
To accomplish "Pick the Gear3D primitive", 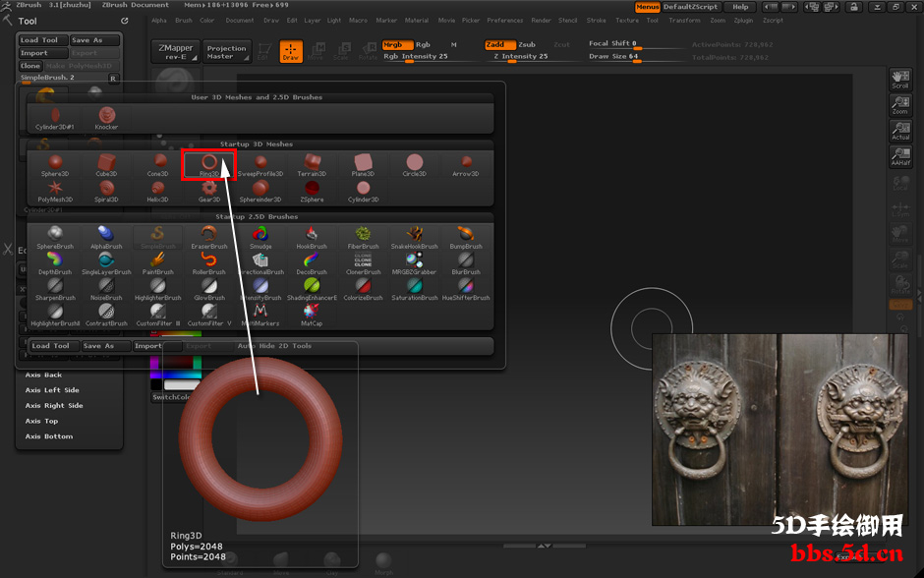I will (x=209, y=191).
